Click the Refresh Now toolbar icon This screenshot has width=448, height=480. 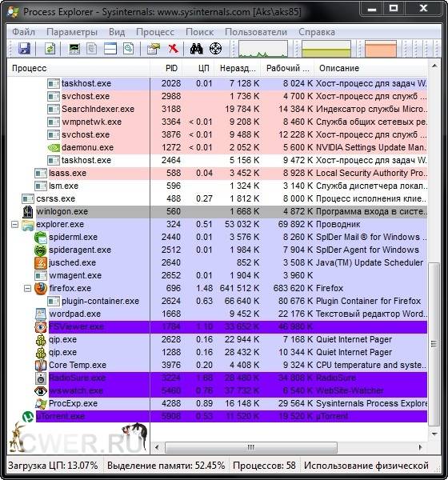coord(50,48)
